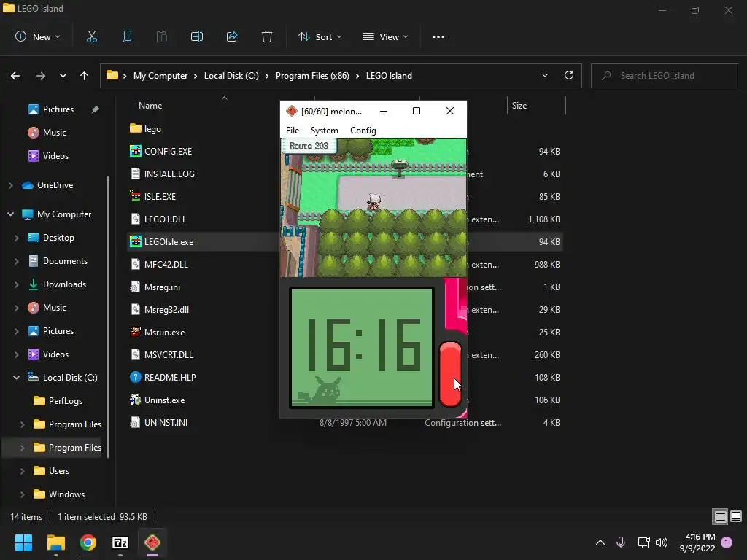Open the View dropdown
The height and width of the screenshot is (560, 747).
click(385, 36)
